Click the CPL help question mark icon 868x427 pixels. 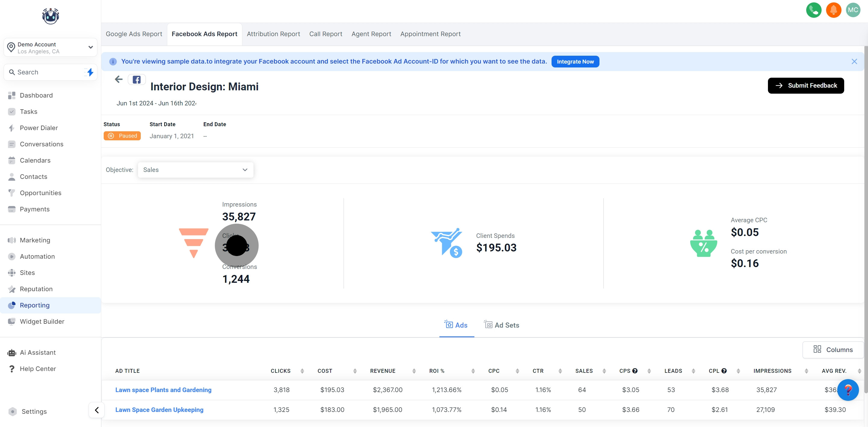[724, 371]
